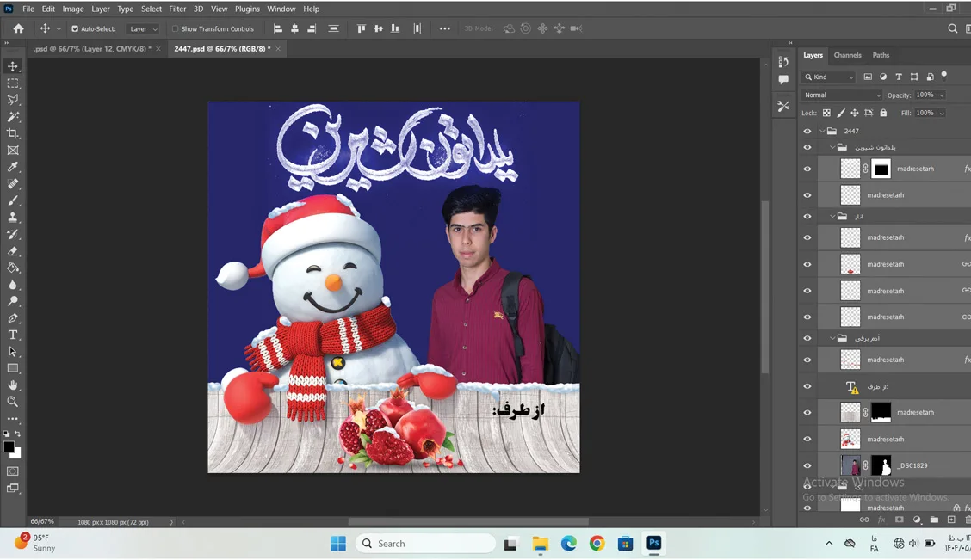Open Photoshop search magnifier icon

952,28
